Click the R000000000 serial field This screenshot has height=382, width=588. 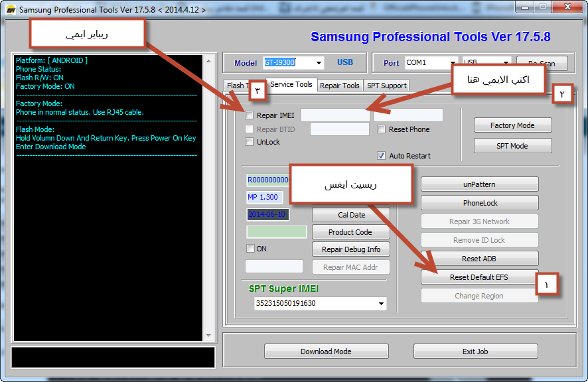pyautogui.click(x=267, y=180)
